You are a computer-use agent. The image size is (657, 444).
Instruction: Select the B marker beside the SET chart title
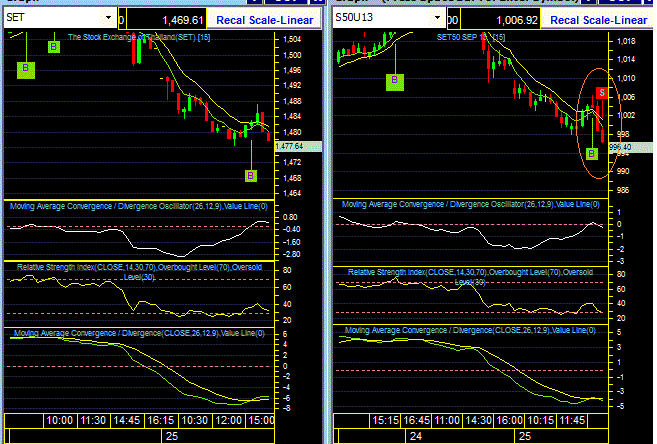point(54,47)
